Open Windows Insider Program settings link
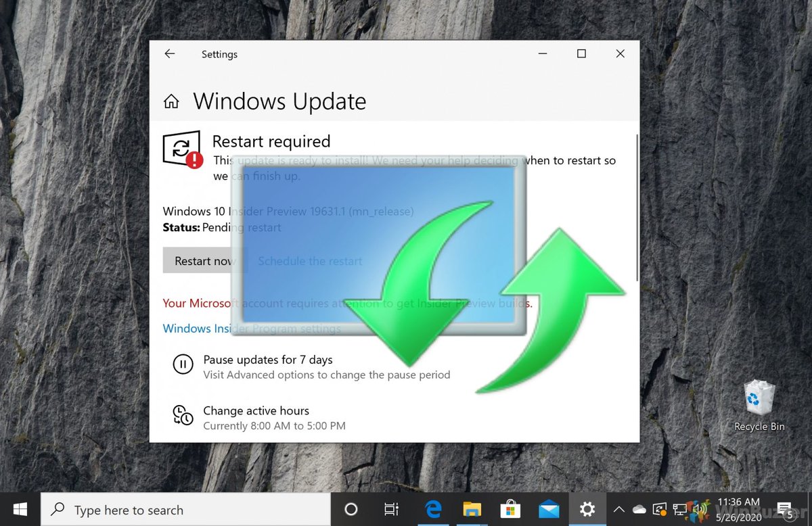This screenshot has width=812, height=526. (252, 329)
